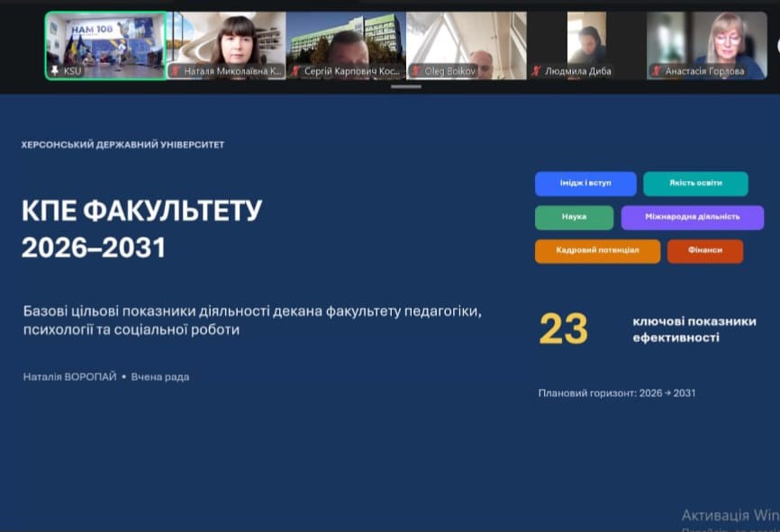Click the КПЕ ФАКУЛЬТЕТУ 2026–2031 title

141,229
